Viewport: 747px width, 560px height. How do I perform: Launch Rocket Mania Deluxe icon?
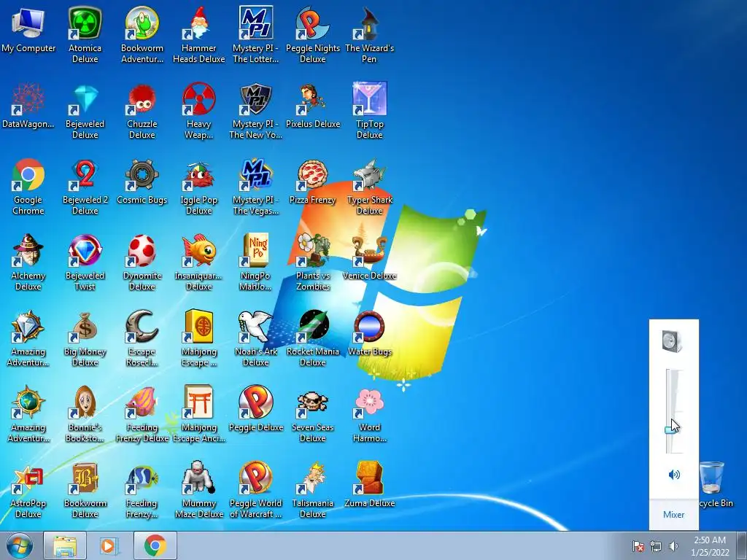pos(312,338)
